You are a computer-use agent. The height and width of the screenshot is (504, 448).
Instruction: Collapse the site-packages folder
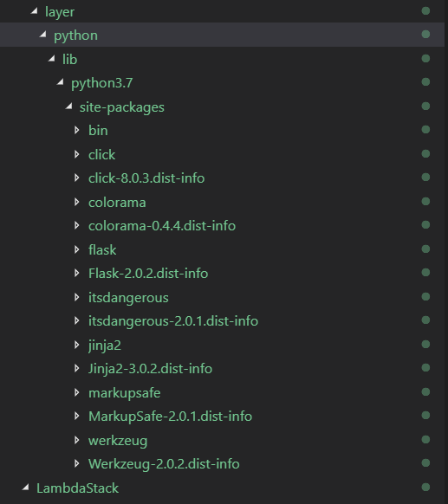point(68,107)
